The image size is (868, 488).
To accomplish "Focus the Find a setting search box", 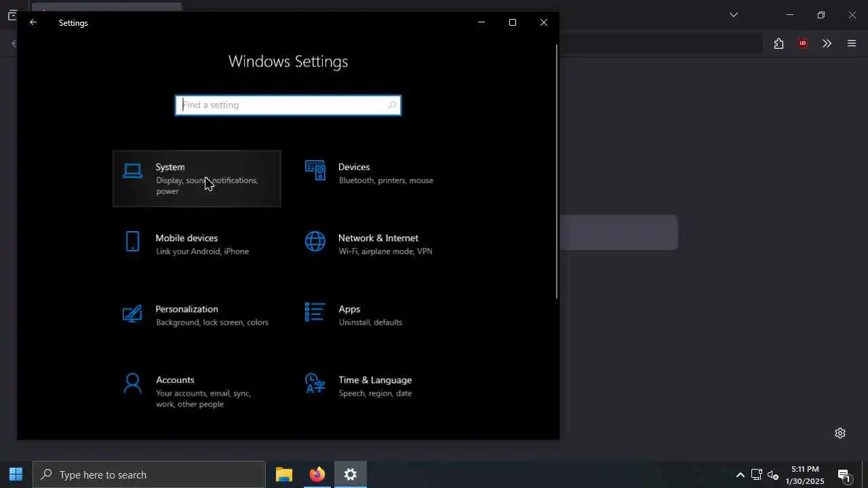I will pyautogui.click(x=288, y=105).
